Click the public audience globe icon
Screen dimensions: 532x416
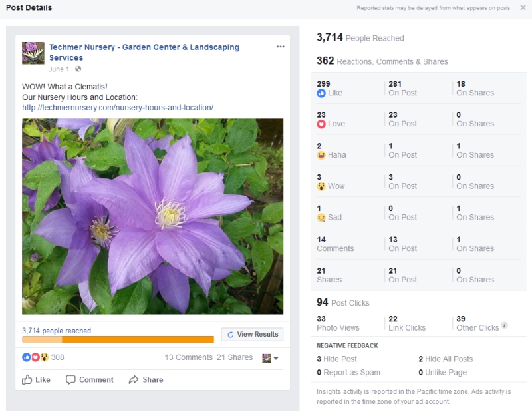click(78, 69)
